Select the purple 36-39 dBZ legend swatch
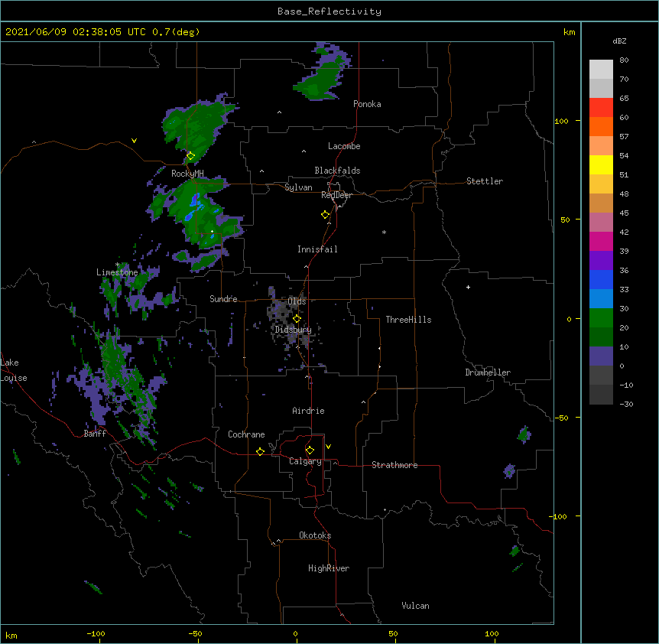 601,261
